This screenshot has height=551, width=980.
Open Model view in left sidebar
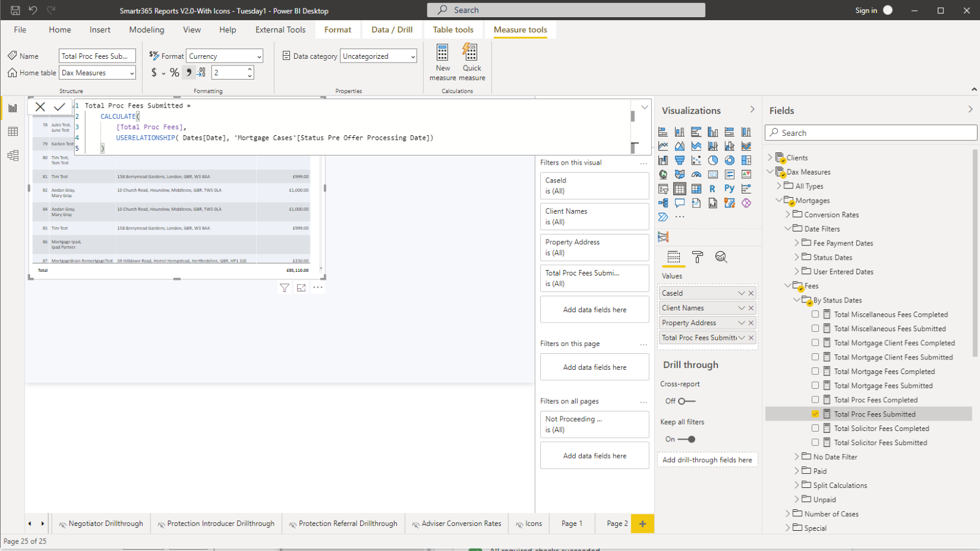13,156
